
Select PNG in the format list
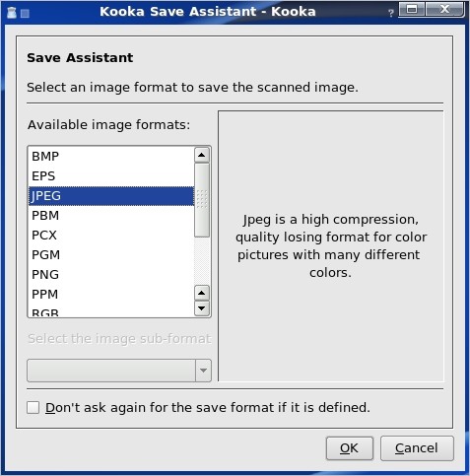(x=111, y=275)
